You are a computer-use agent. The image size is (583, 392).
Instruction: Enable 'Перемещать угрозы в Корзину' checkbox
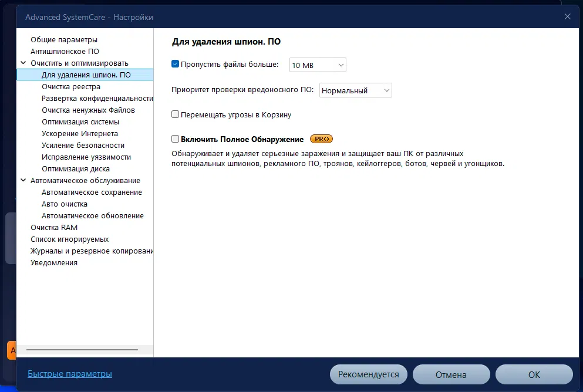pyautogui.click(x=175, y=114)
